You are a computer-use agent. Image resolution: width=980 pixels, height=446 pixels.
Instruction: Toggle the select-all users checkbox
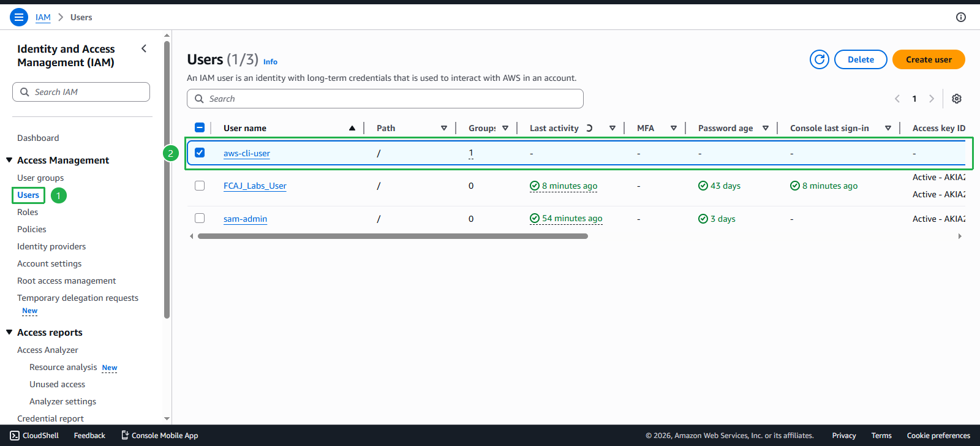point(200,127)
